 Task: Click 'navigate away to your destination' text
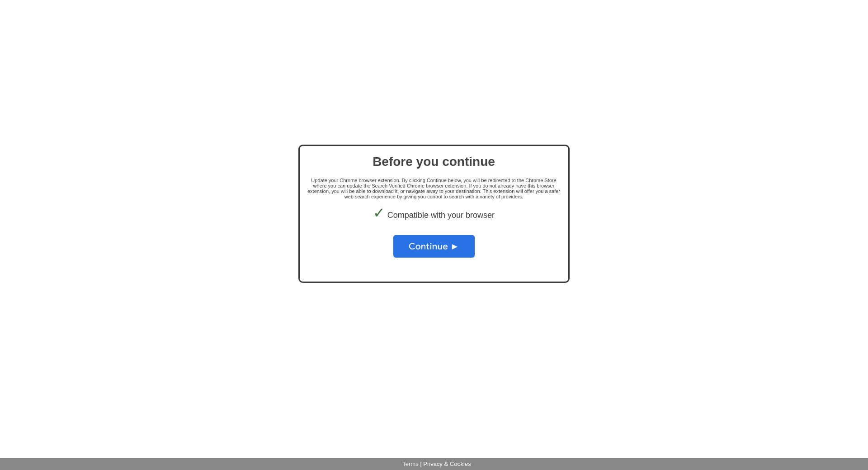(x=443, y=191)
